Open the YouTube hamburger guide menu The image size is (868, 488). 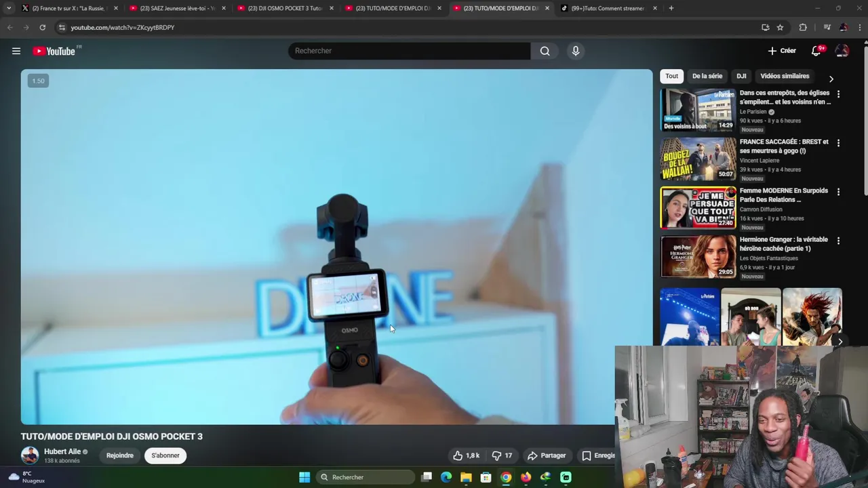(16, 51)
